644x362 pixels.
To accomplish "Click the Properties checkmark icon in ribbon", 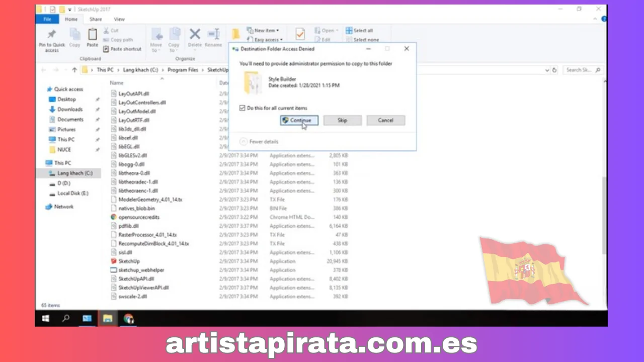I will click(x=300, y=34).
